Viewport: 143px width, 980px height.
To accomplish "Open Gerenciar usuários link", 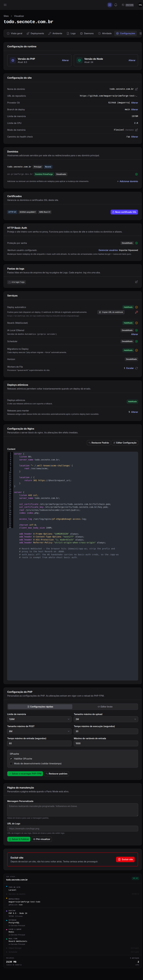I will click(x=108, y=250).
